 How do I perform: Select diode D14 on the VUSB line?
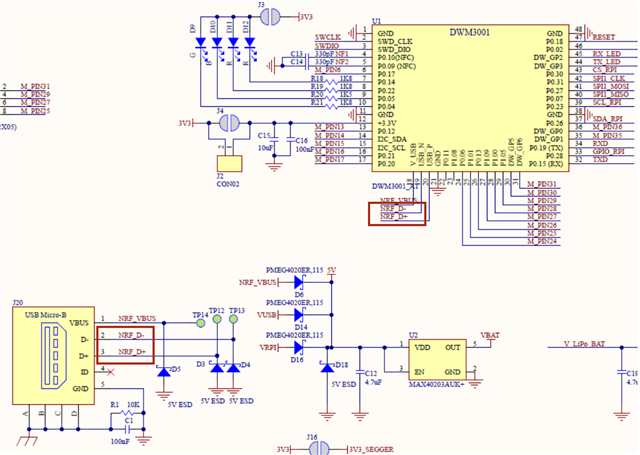[x=297, y=314]
